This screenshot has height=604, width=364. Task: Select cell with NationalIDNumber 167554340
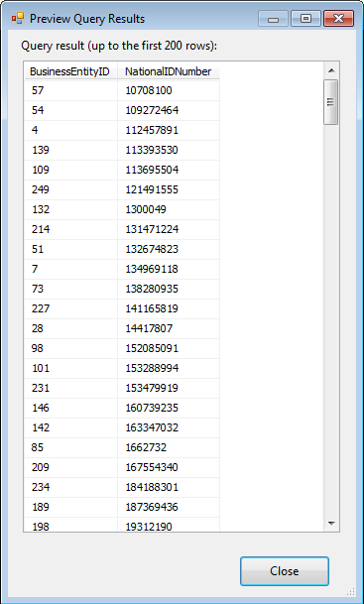[169, 468]
